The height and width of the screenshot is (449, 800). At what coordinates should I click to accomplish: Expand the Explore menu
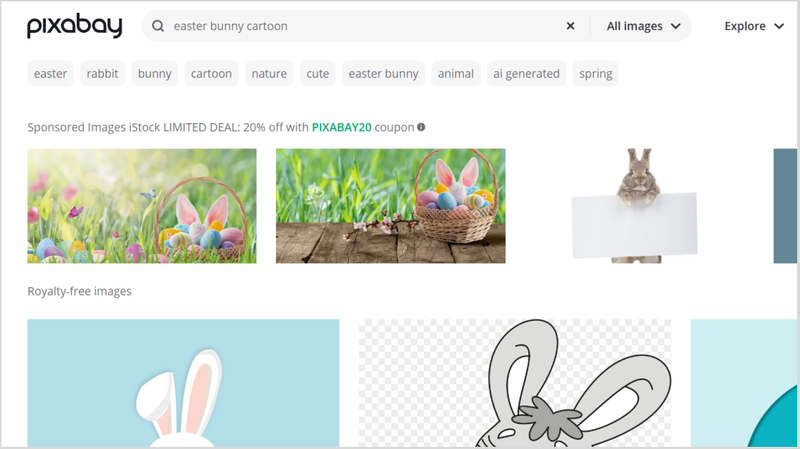(x=754, y=26)
